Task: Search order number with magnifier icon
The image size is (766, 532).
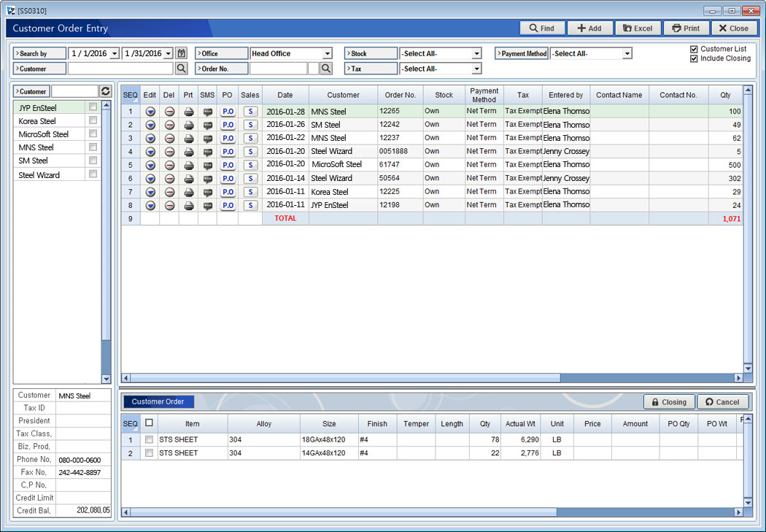Action: 326,69
